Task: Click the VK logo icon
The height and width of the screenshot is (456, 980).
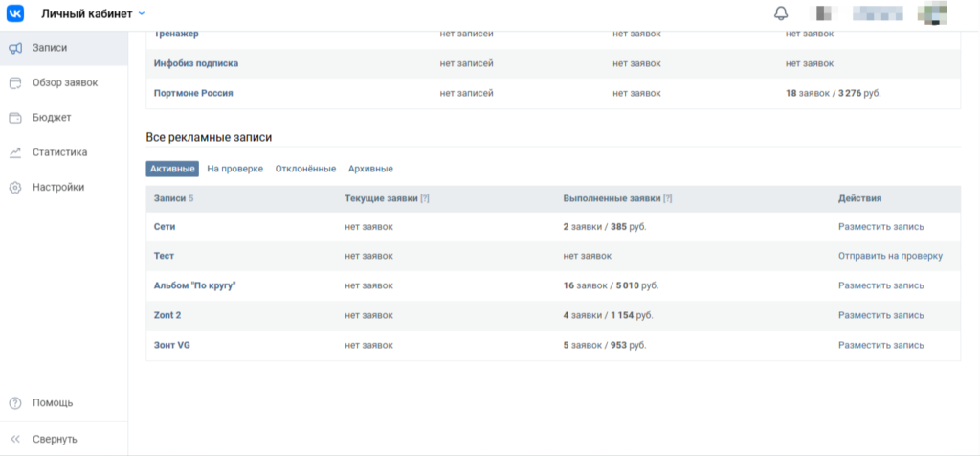Action: 16,13
